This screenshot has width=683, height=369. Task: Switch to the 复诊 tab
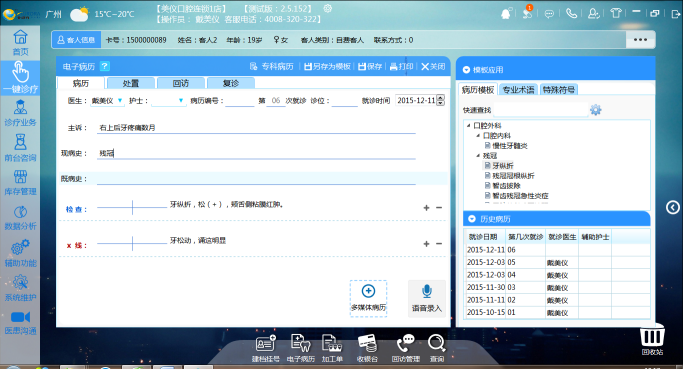[231, 83]
